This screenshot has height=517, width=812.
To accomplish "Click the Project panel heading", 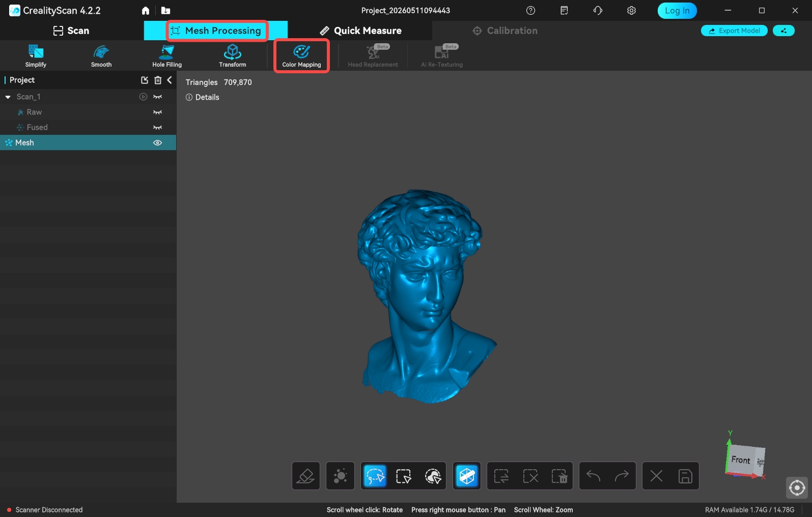I will coord(22,80).
